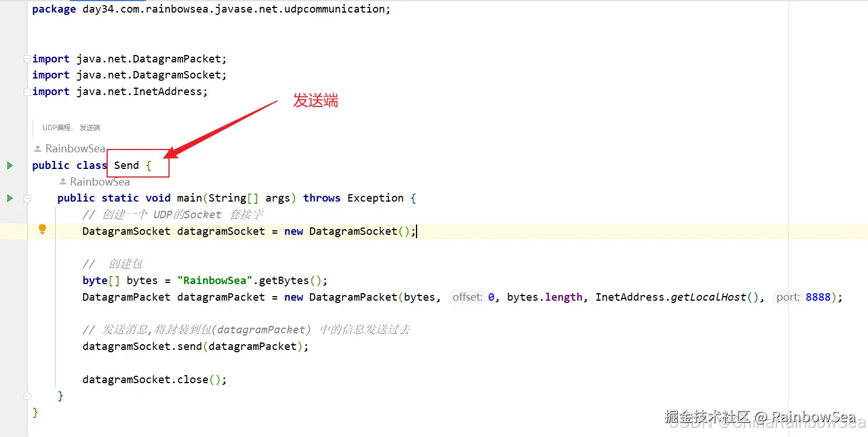Click the 'throws' keyword
The height and width of the screenshot is (437, 868).
(322, 198)
